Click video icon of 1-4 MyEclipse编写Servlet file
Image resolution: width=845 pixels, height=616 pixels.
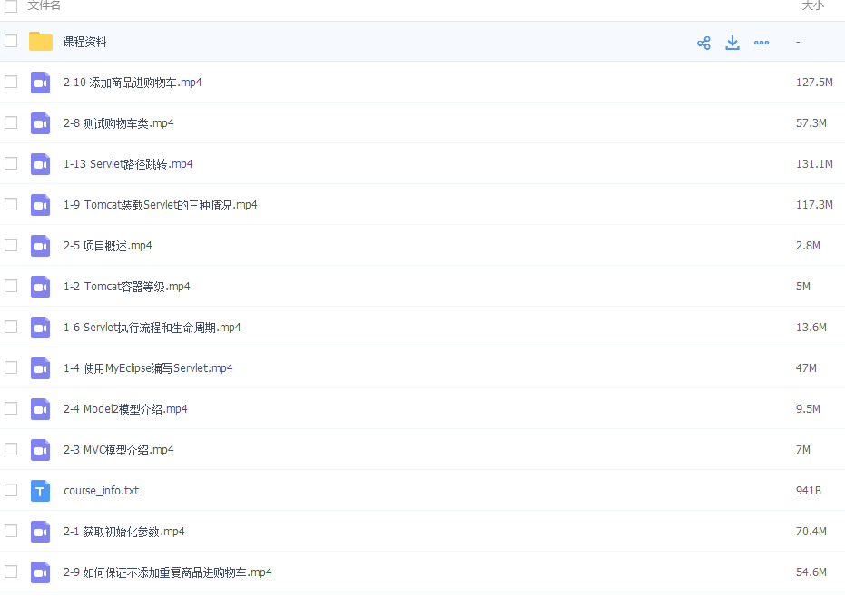(41, 368)
